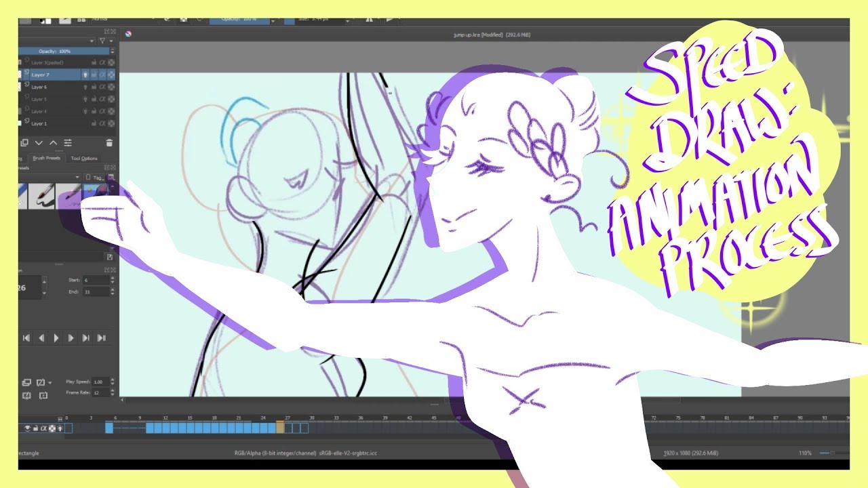This screenshot has height=488, width=868.
Task: Close the Layers docker panel
Action: coord(112,32)
